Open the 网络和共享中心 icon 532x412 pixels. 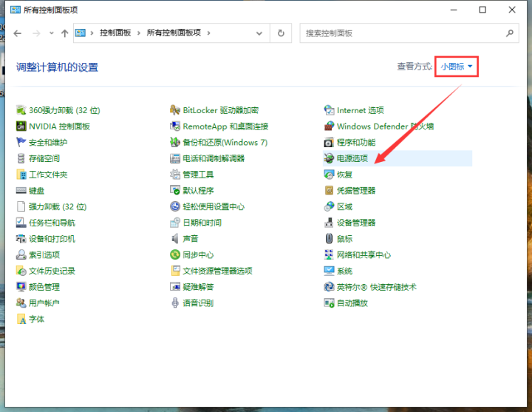[329, 254]
